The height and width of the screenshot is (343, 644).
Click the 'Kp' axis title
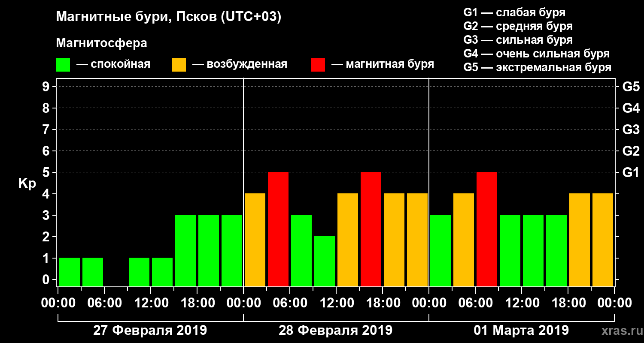point(27,184)
